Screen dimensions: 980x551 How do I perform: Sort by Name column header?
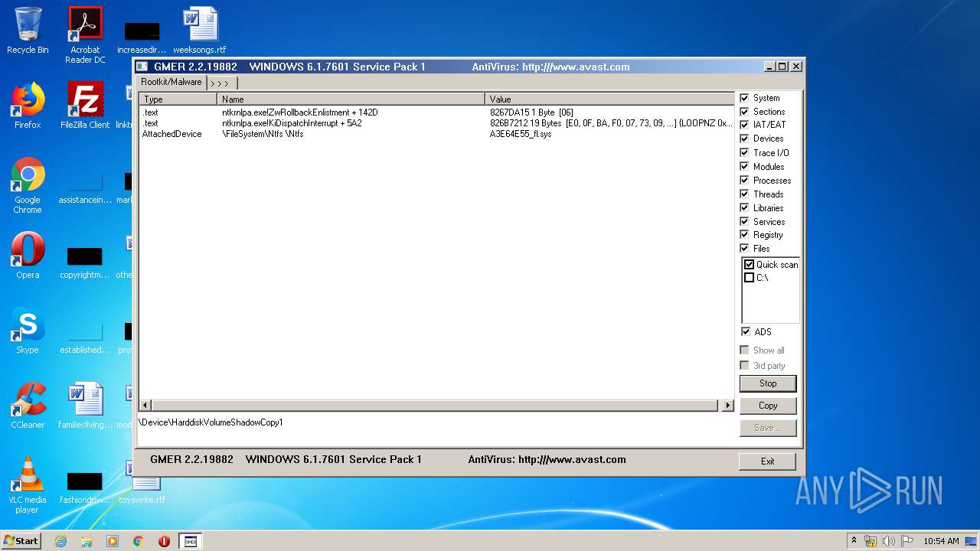click(x=351, y=99)
